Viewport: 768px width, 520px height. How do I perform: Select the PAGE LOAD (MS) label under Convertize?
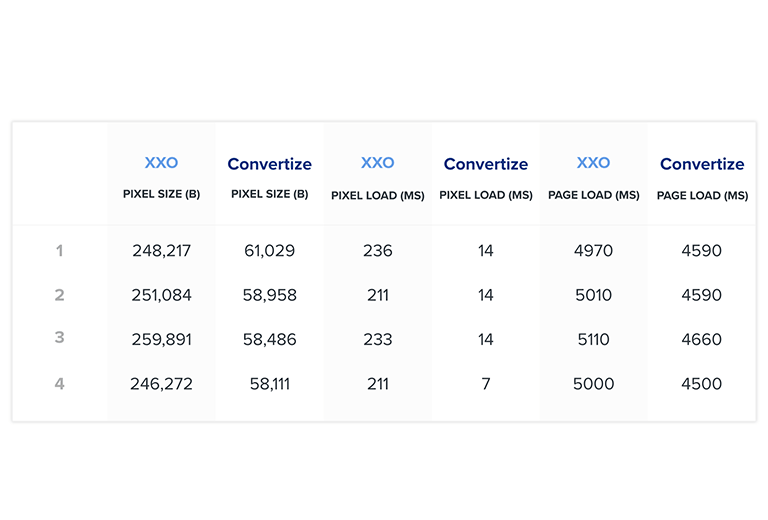point(702,195)
